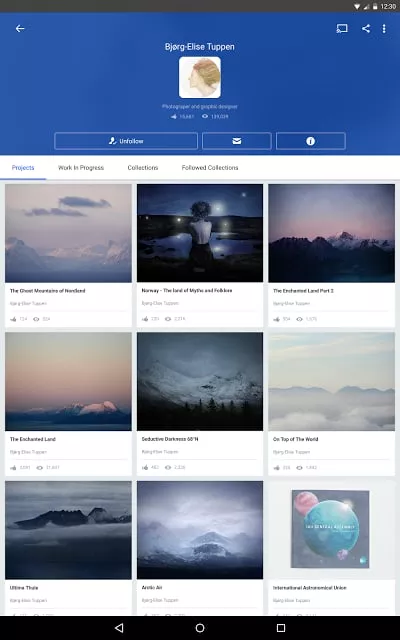The image size is (400, 640).
Task: Open the info button on profile
Action: coord(311,141)
